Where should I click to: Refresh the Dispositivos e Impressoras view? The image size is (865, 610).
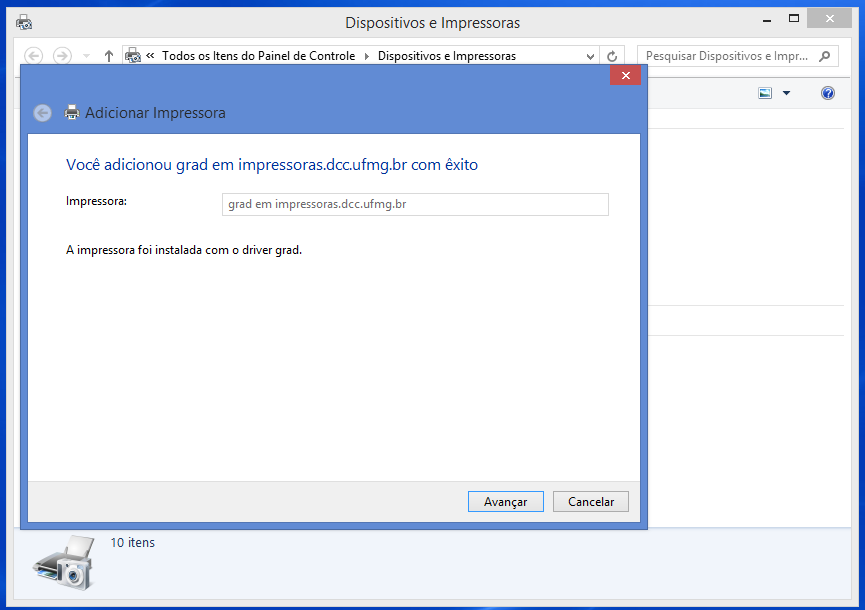(613, 56)
